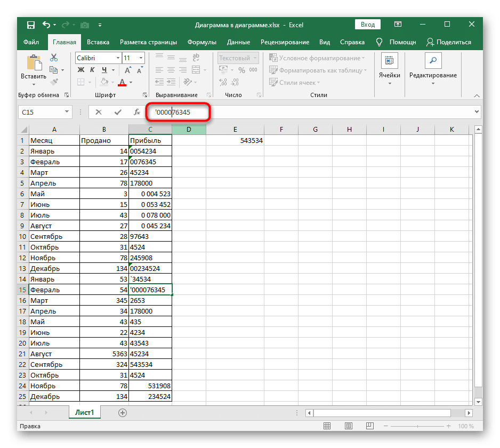Click the Вход sign-in button
500x448 pixels.
point(367,25)
